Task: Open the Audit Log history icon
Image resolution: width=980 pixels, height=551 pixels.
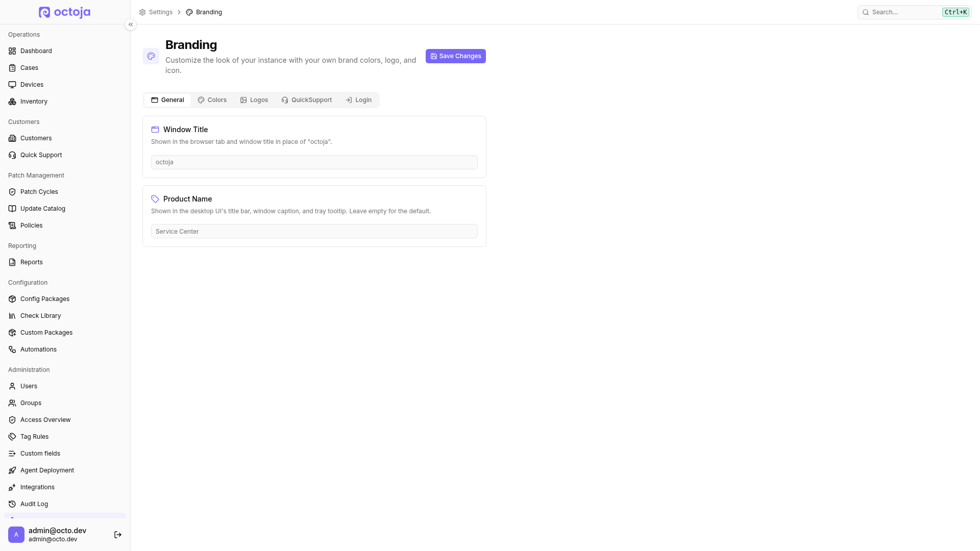Action: pyautogui.click(x=12, y=504)
